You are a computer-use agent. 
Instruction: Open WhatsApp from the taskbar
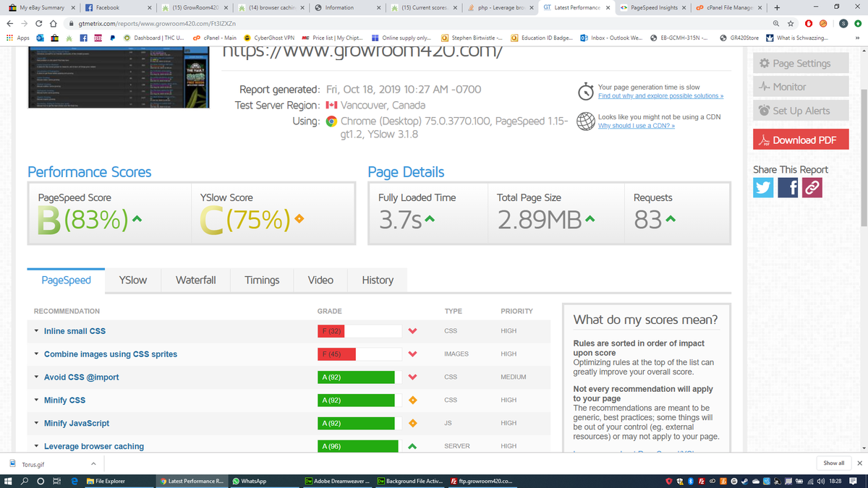[x=249, y=481]
